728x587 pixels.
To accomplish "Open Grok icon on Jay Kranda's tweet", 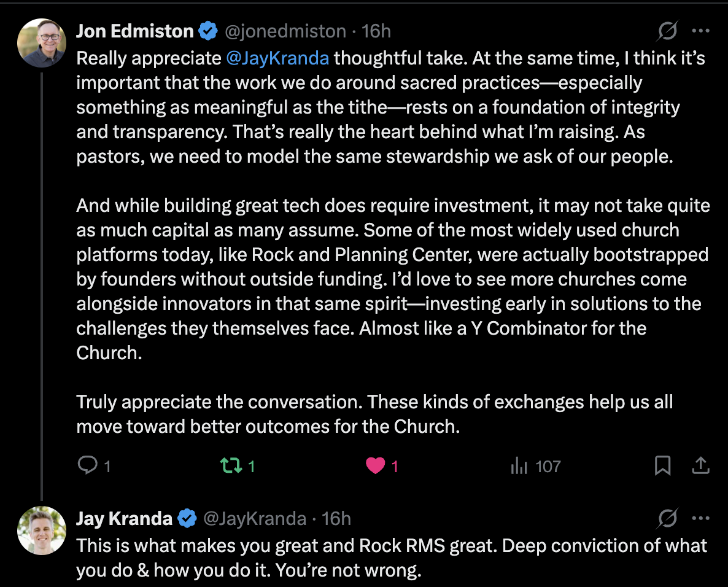I will pos(668,518).
